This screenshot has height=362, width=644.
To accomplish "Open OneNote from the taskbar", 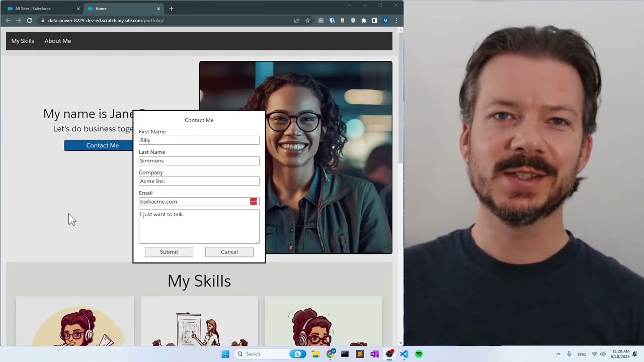I will pyautogui.click(x=374, y=354).
